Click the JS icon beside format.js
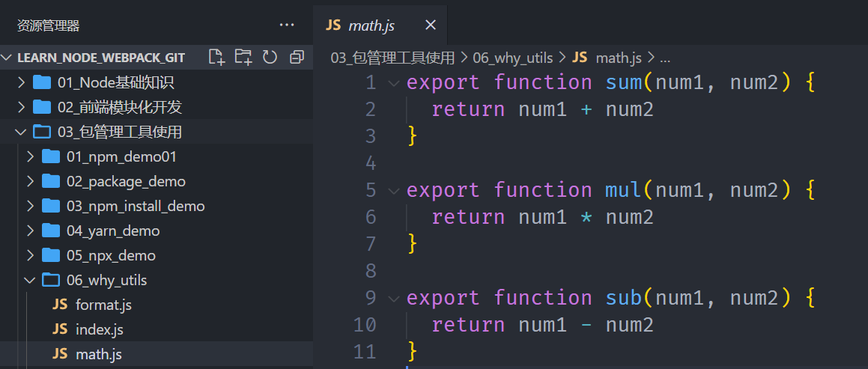868x369 pixels. (x=60, y=305)
